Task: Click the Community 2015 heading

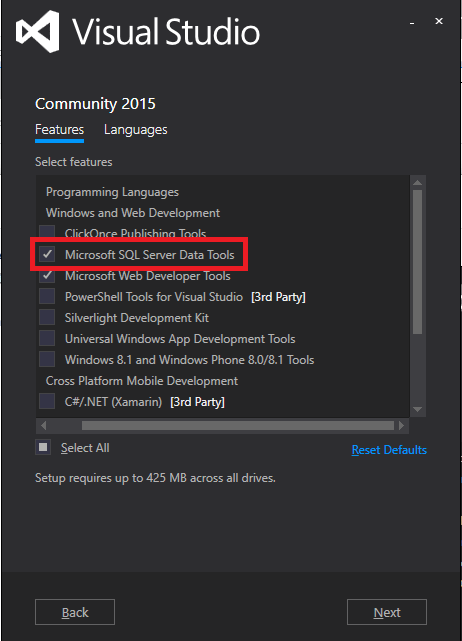Action: (95, 104)
